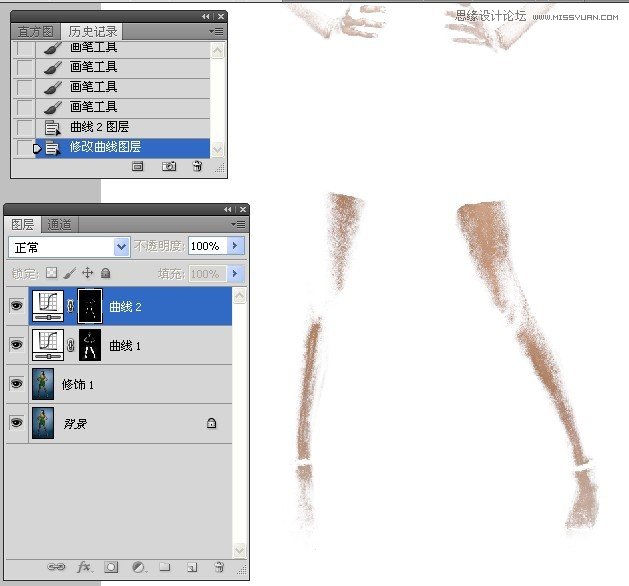Select the 曲线 1 layer mask thumbnail
The height and width of the screenshot is (586, 629).
pos(91,346)
